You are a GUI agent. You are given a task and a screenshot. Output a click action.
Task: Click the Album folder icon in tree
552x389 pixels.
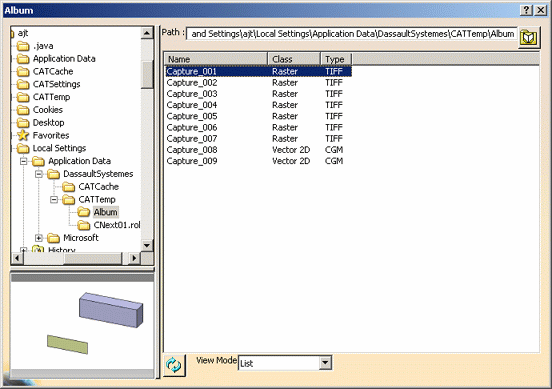pos(83,212)
